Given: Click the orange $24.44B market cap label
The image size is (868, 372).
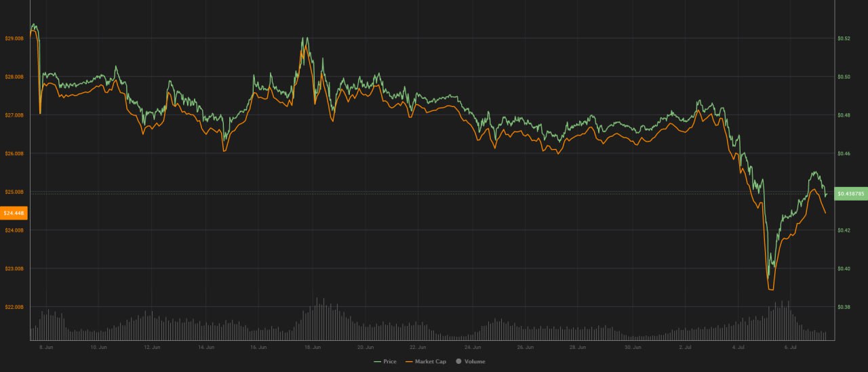Looking at the screenshot, I should point(14,213).
